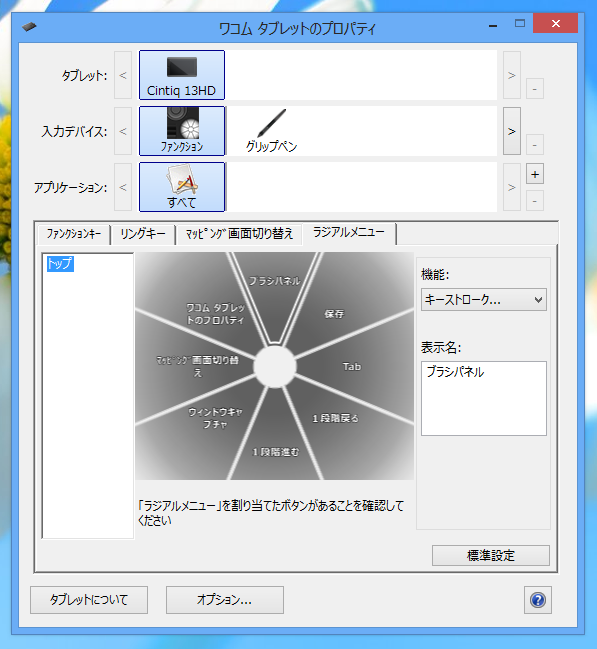
Task: Maximize the Wacom properties window
Action: (520, 24)
